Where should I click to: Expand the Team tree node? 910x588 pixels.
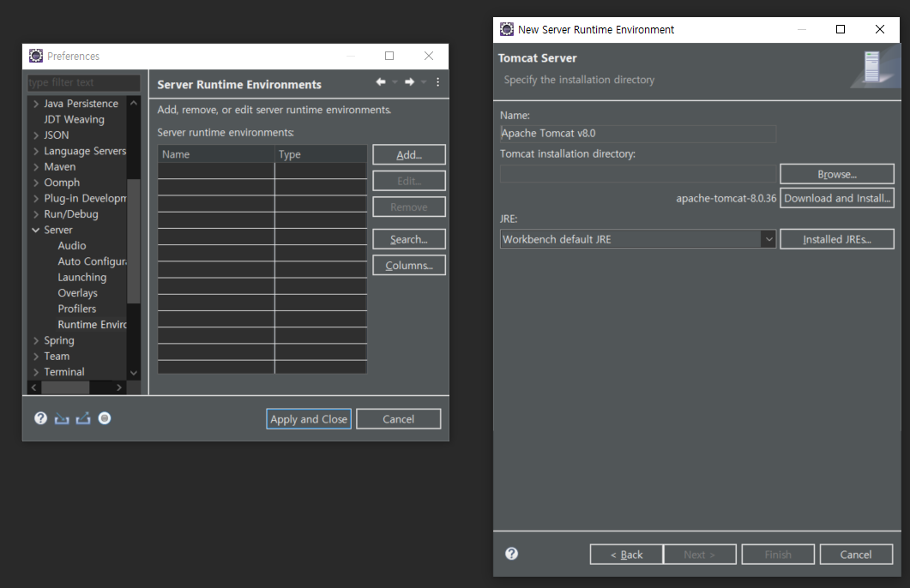pos(36,356)
